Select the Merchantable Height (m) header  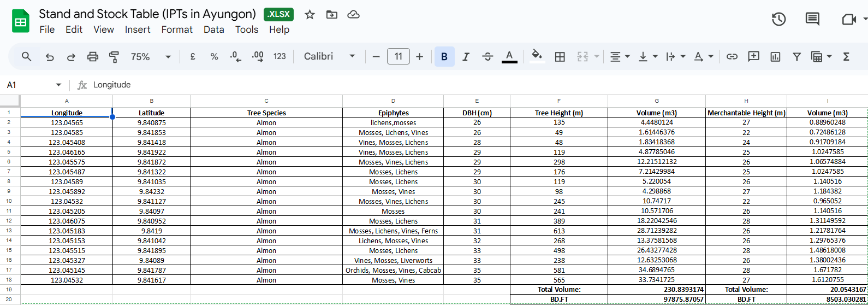point(746,113)
